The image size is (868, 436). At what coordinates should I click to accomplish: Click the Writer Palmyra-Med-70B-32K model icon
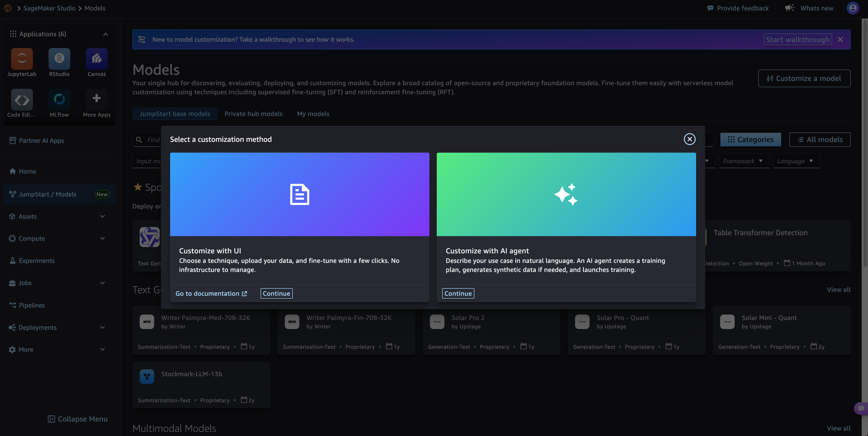[147, 322]
